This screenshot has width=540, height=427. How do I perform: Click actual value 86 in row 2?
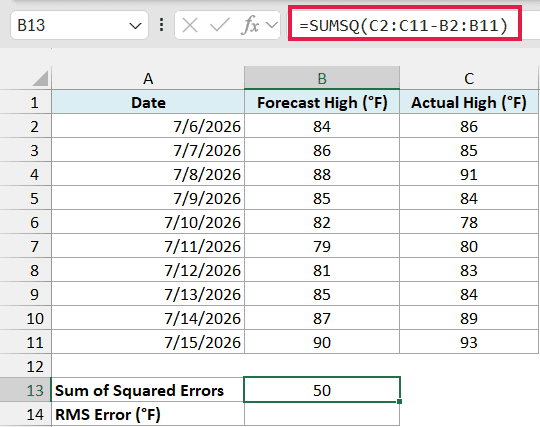click(x=469, y=126)
